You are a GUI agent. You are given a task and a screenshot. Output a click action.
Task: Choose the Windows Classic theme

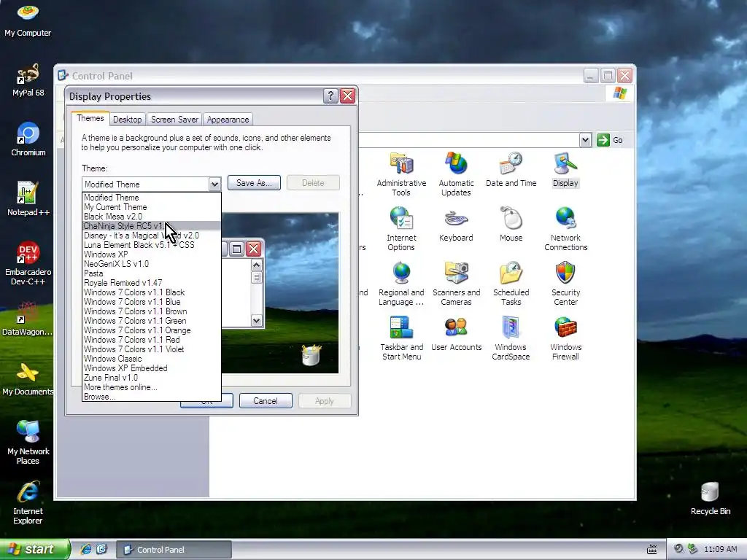pos(152,359)
